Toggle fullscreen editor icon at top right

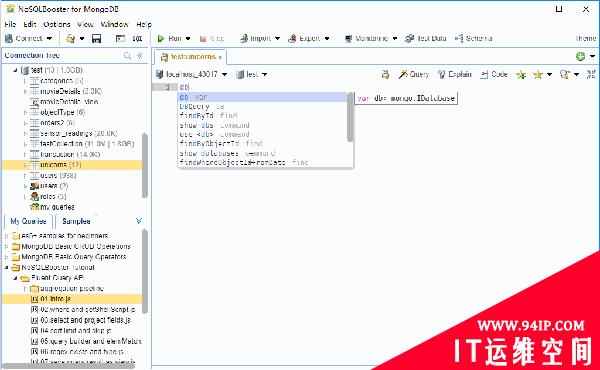pos(592,74)
